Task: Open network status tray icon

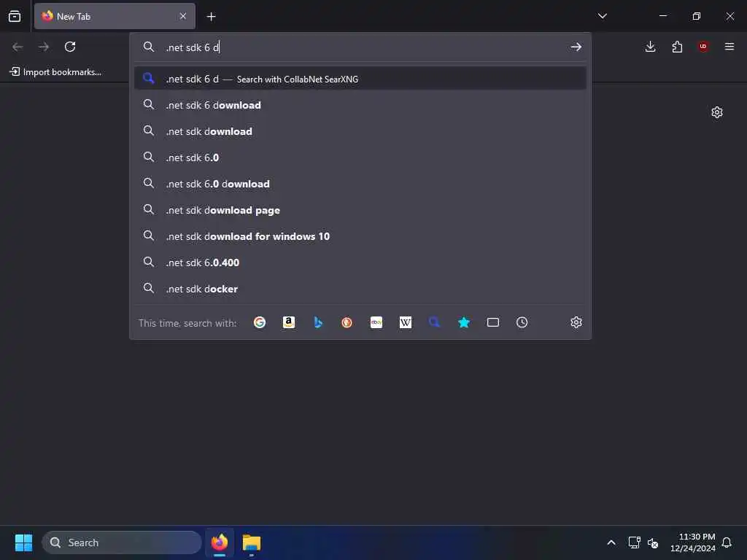Action: point(634,542)
